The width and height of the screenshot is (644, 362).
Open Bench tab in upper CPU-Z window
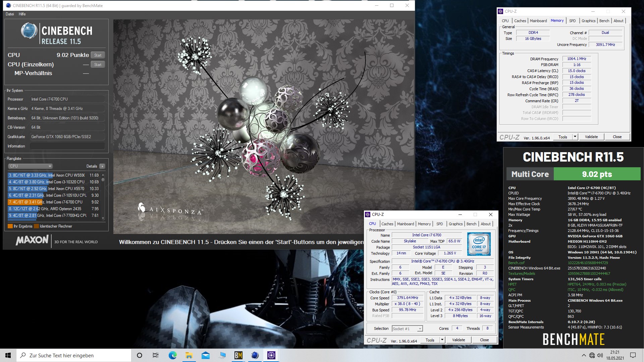(x=604, y=21)
